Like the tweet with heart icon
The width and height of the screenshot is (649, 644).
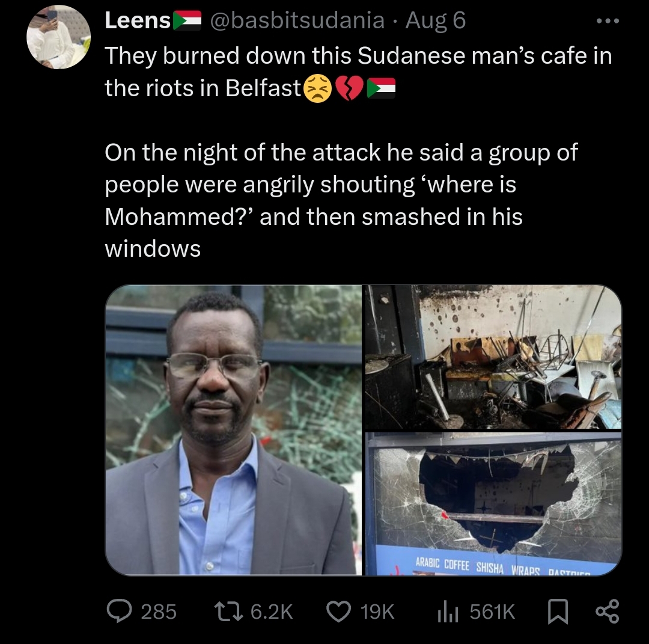coord(338,612)
